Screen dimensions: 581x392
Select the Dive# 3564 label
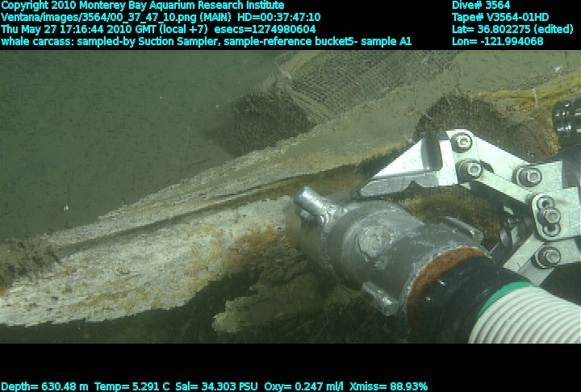(481, 6)
